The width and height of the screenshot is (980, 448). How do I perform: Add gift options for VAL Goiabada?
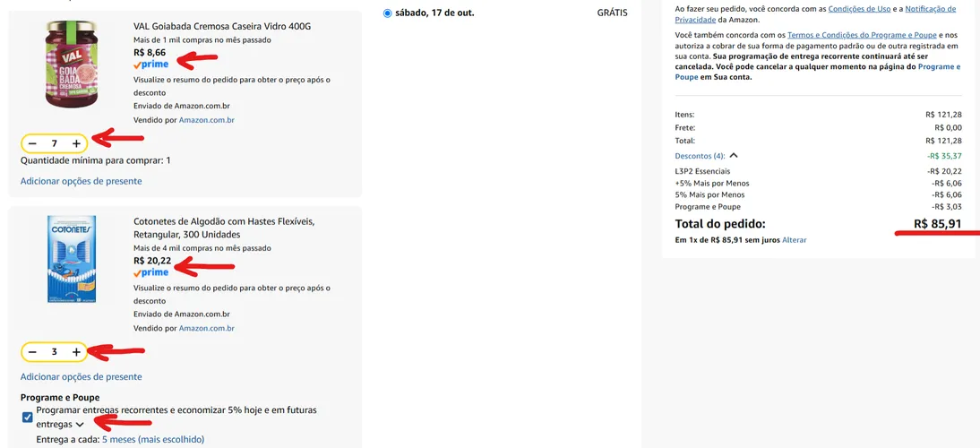pos(82,181)
